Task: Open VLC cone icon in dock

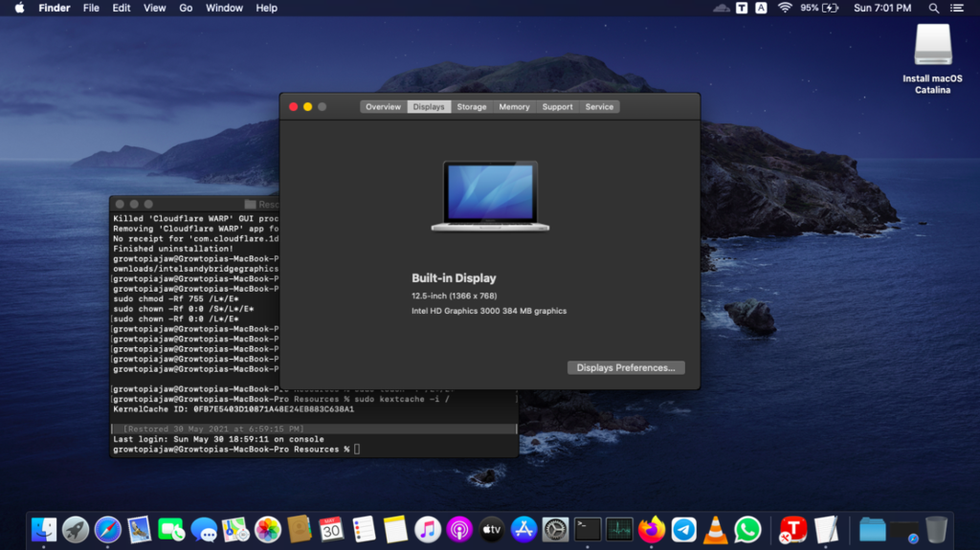Action: [x=715, y=528]
